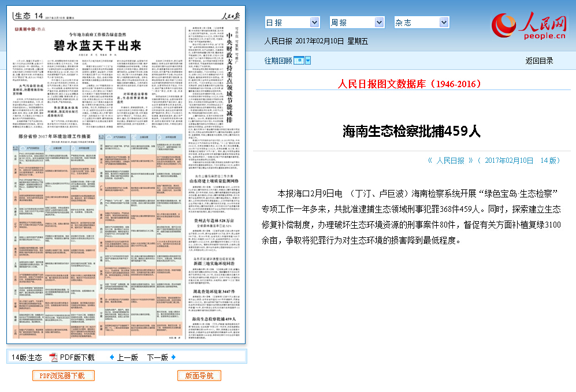Click the right arrow for 下一版
The width and height of the screenshot is (576, 392).
pos(173,357)
